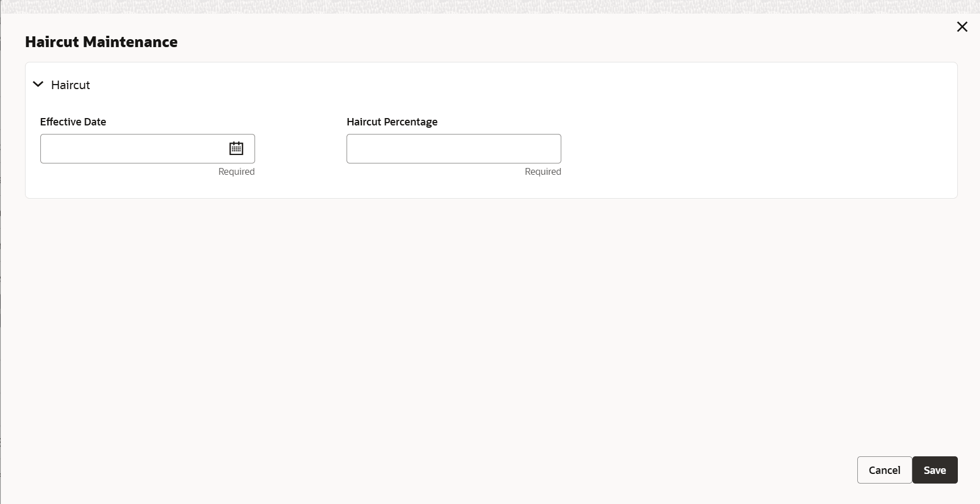Screen dimensions: 980x504
Task: Save the haircut record
Action: [x=935, y=470]
